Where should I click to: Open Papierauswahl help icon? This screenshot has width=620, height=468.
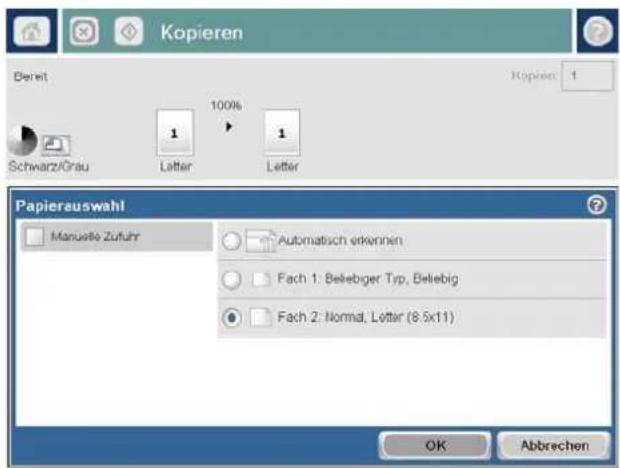pos(596,205)
